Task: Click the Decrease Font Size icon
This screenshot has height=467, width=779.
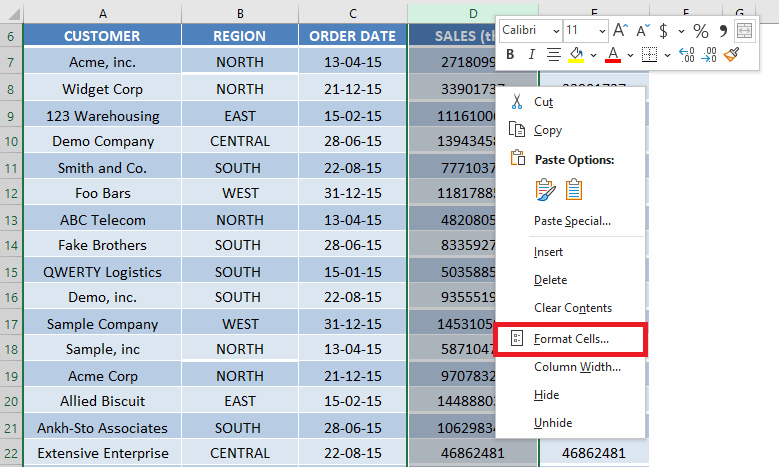Action: pos(643,31)
